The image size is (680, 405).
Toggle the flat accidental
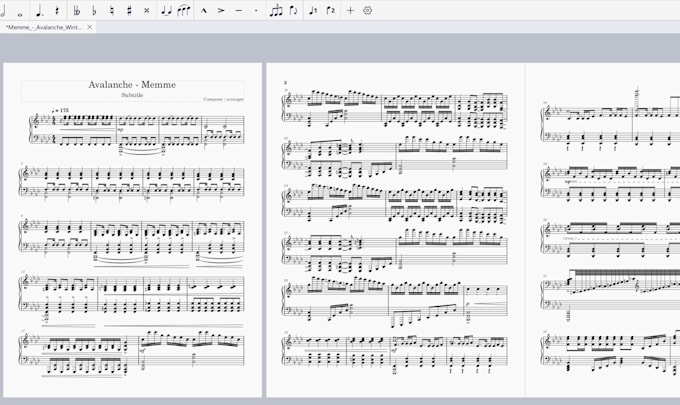pyautogui.click(x=94, y=11)
